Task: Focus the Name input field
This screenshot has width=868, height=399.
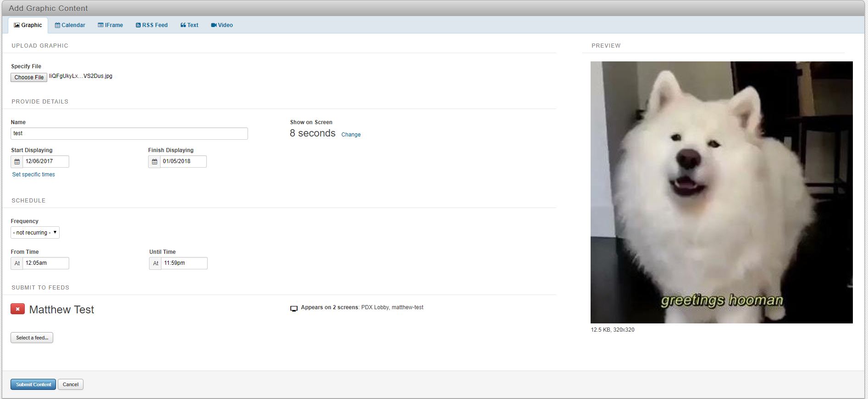Action: [129, 133]
